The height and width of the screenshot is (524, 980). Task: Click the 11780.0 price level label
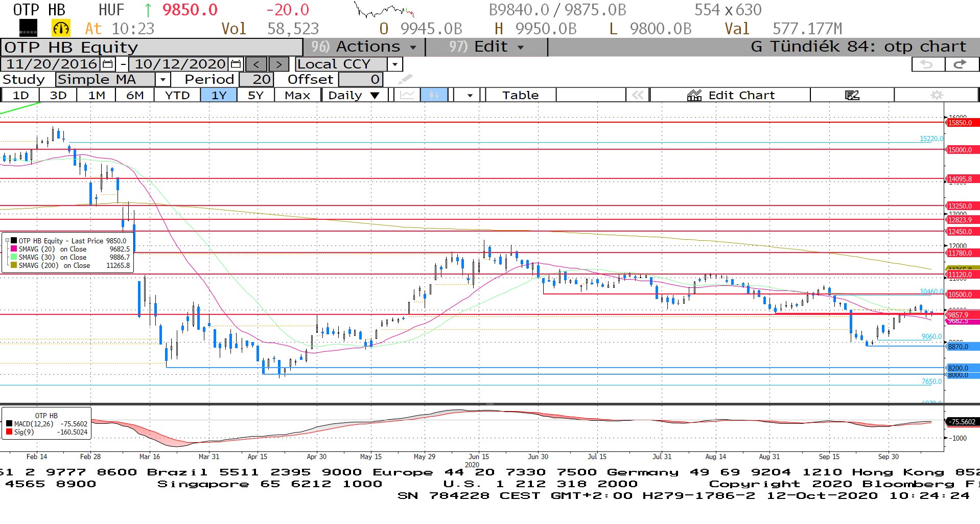[x=963, y=253]
